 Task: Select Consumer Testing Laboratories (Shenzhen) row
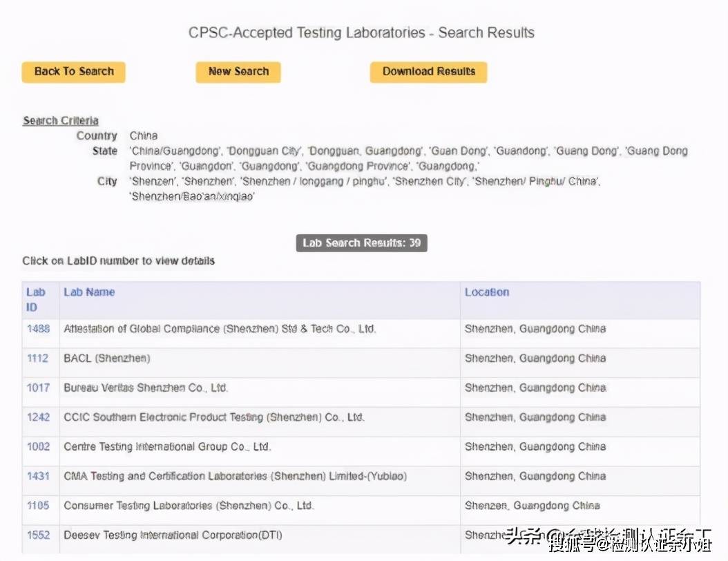pos(188,506)
